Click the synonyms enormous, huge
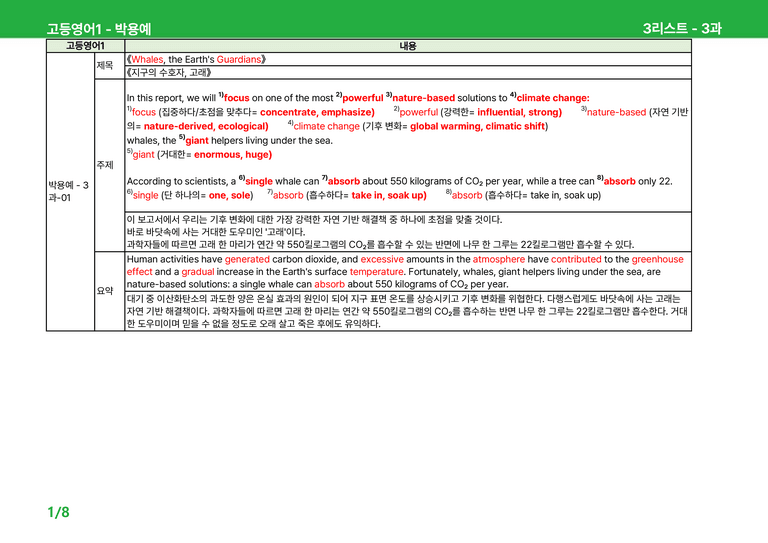768x543 pixels. (233, 155)
